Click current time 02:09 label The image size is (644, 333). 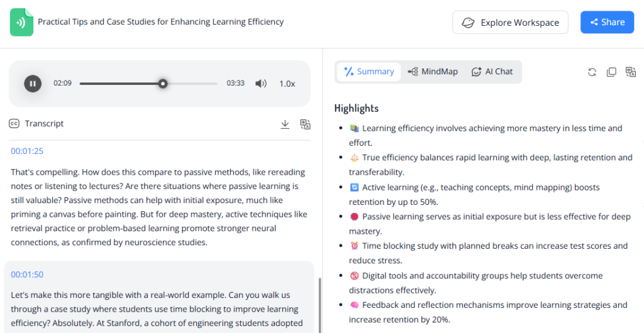(62, 83)
